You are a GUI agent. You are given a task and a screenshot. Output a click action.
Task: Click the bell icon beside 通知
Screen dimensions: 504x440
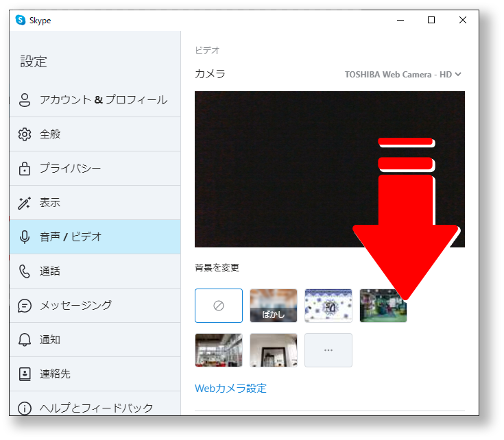click(x=25, y=340)
